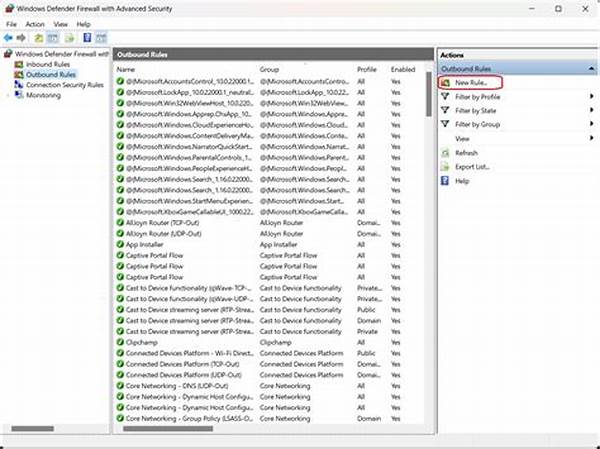The width and height of the screenshot is (600, 449).
Task: Click green check of Connected Devices Platform (UDP-Out)
Action: [120, 375]
